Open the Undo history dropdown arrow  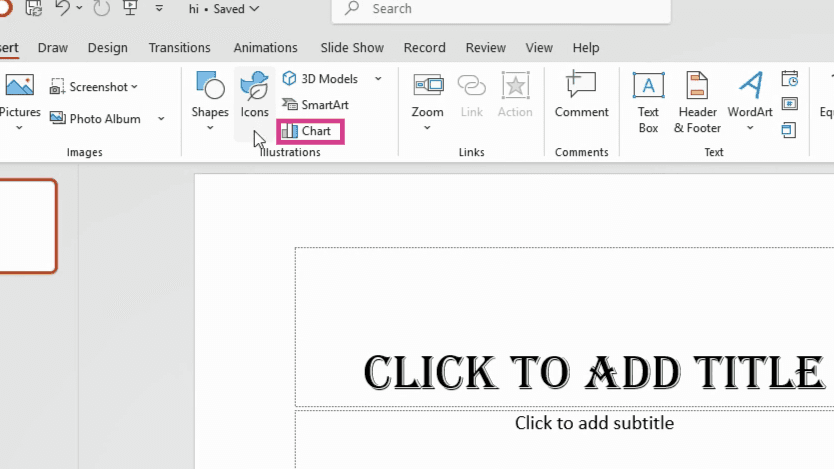[79, 8]
